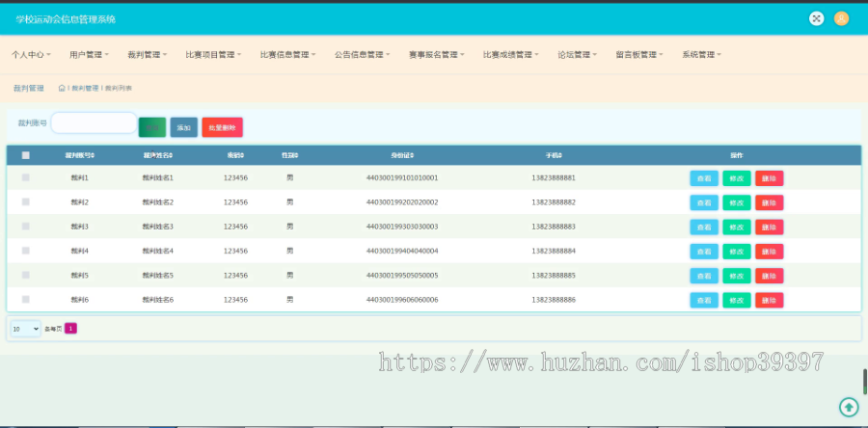Screen dimensions: 868x428
Task: Click 删除 for row 裁判3
Action: (x=770, y=227)
